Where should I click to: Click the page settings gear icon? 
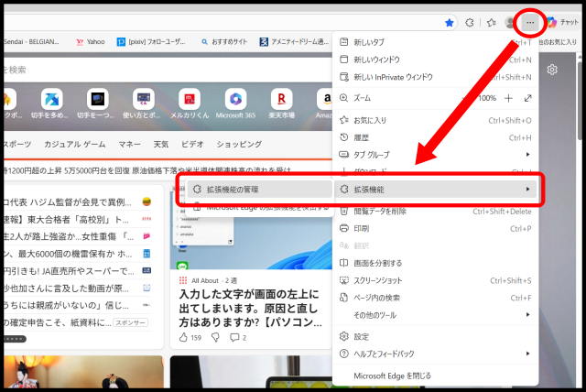coord(552,70)
